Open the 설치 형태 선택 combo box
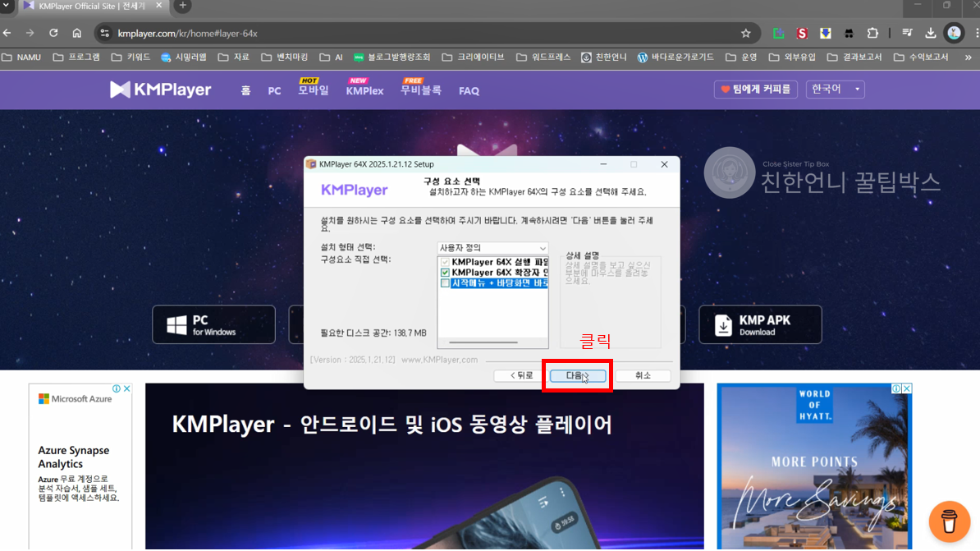 click(x=492, y=248)
